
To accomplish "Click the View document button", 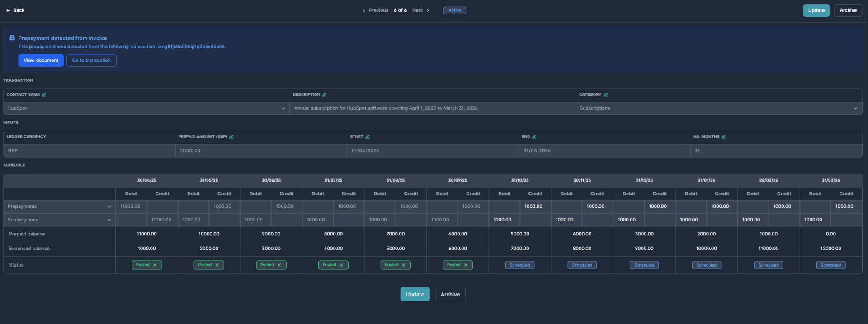I will tap(41, 61).
